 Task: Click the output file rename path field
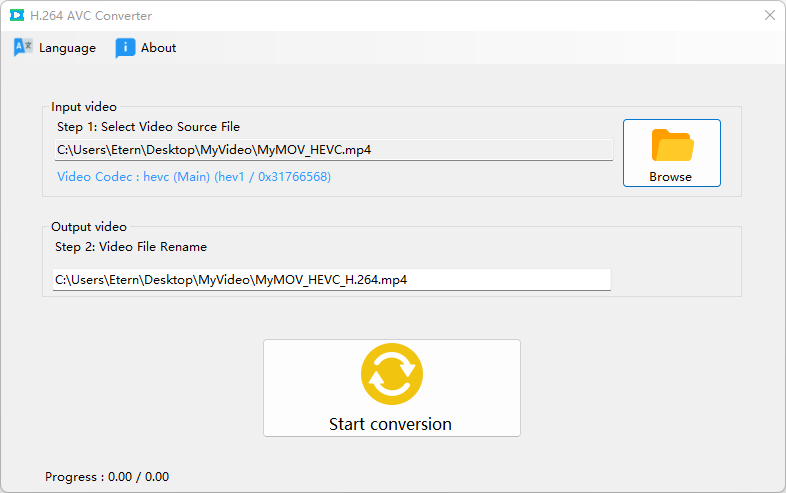click(331, 280)
